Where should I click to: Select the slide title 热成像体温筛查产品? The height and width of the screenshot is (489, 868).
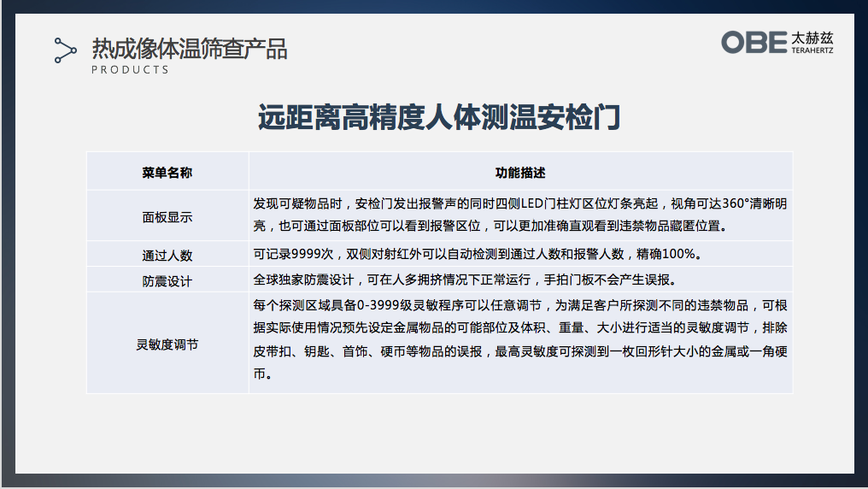pyautogui.click(x=189, y=48)
